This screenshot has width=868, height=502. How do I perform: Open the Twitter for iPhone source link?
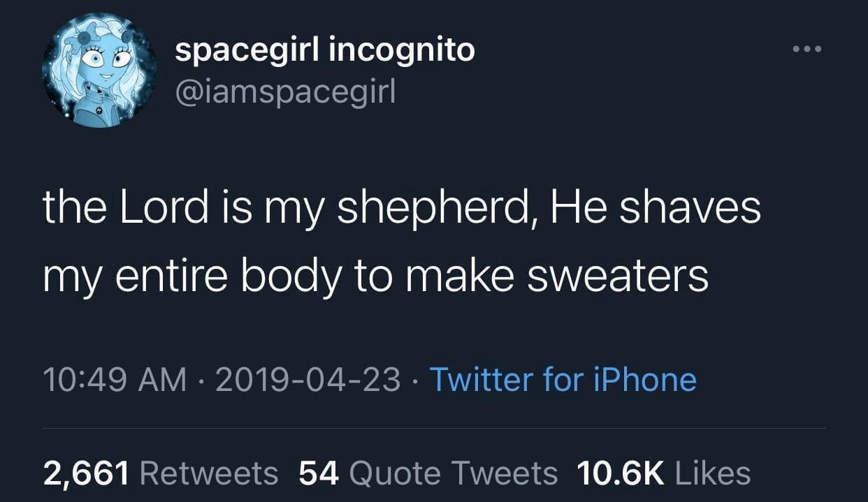(x=563, y=380)
